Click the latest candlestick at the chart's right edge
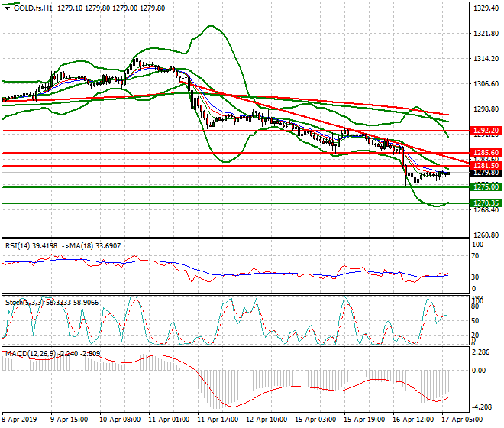Screen dimensions: 504x428 pyautogui.click(x=448, y=173)
